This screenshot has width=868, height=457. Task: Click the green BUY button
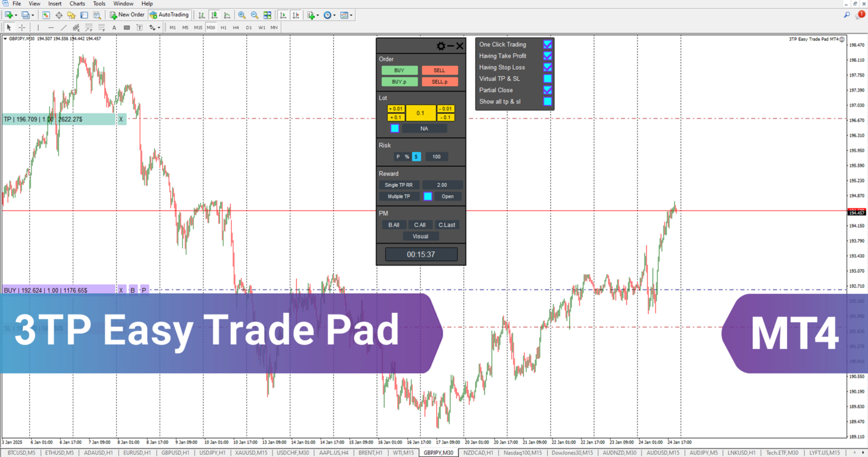point(399,70)
